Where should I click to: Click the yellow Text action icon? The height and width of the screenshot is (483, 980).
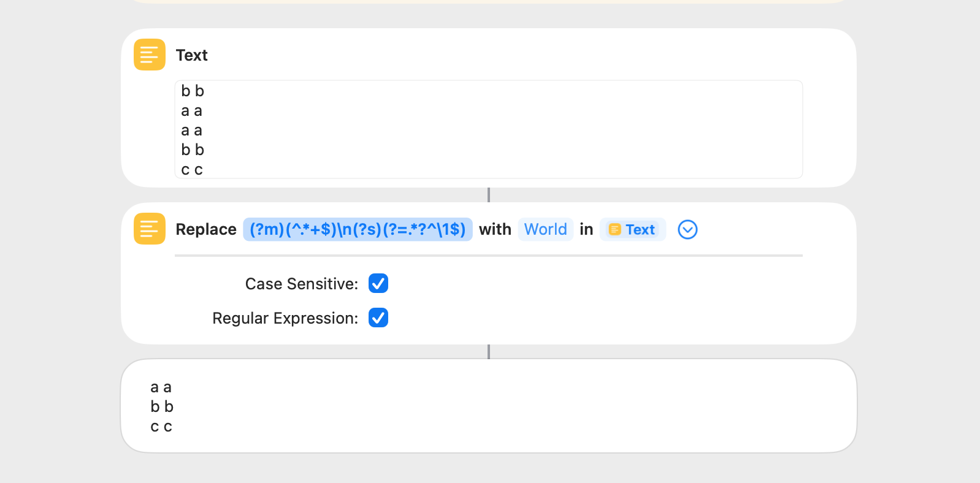pyautogui.click(x=149, y=55)
